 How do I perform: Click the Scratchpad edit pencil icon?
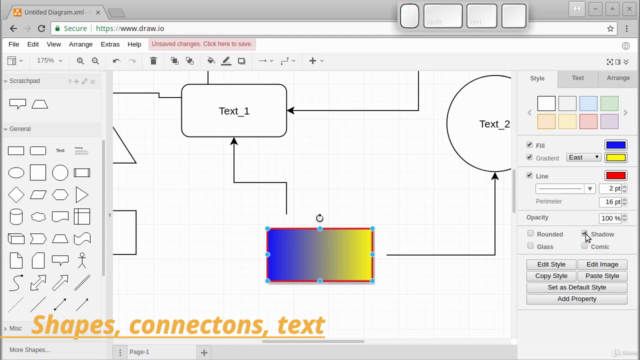point(84,81)
